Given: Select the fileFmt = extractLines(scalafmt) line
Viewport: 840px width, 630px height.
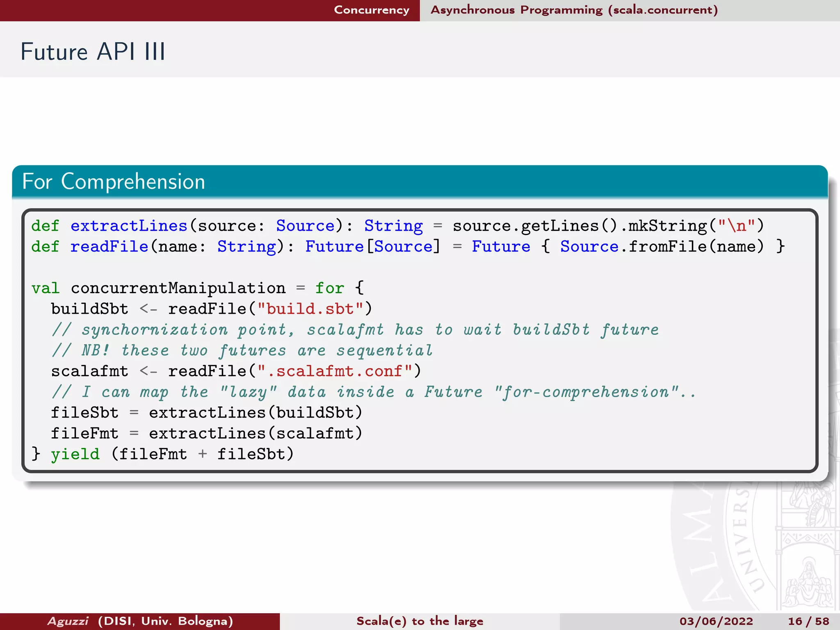Looking at the screenshot, I should click(207, 434).
